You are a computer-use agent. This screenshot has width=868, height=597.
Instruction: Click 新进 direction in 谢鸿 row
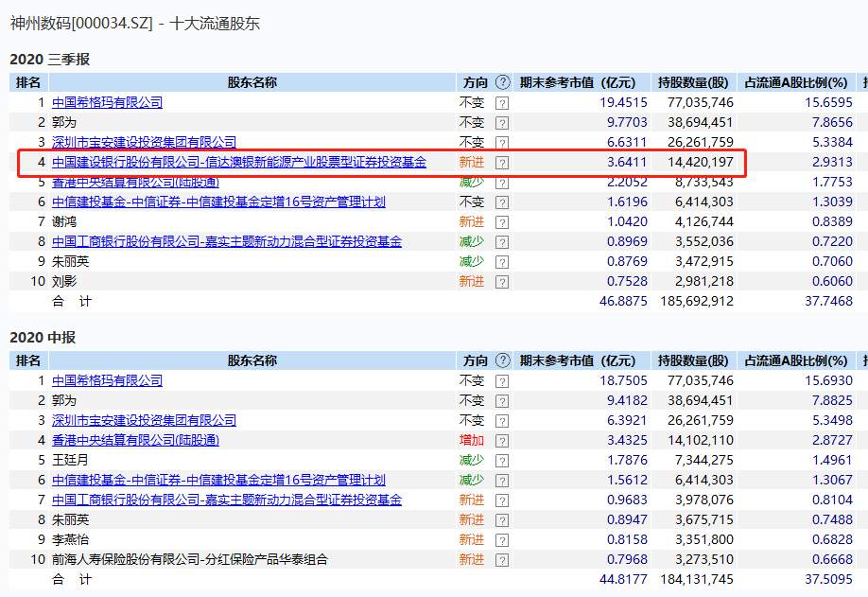(472, 222)
